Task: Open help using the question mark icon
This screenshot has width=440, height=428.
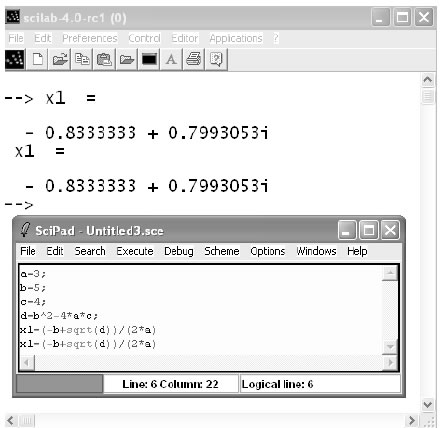Action: [216, 60]
